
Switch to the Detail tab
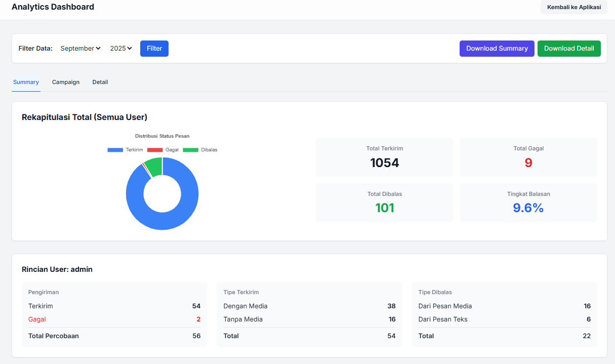(x=100, y=82)
